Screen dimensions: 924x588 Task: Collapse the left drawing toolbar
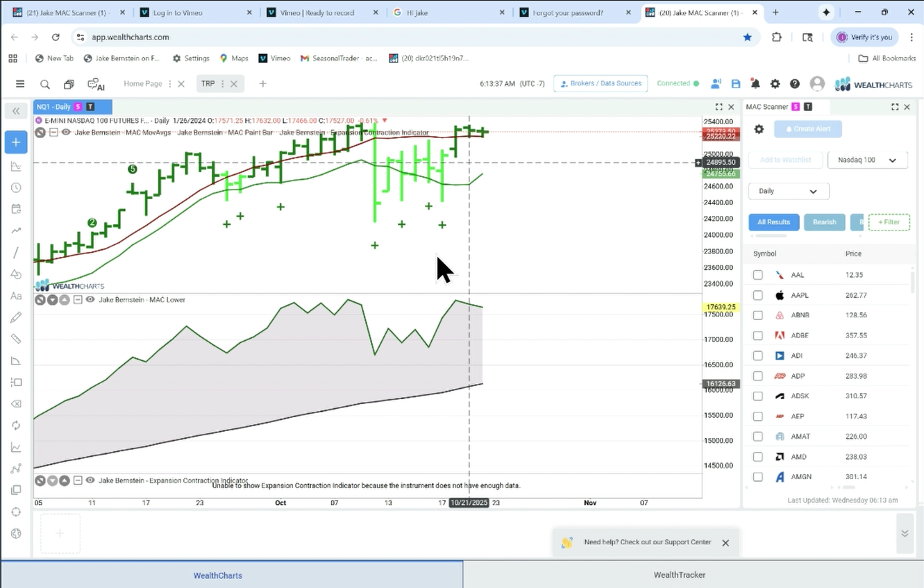(x=16, y=111)
